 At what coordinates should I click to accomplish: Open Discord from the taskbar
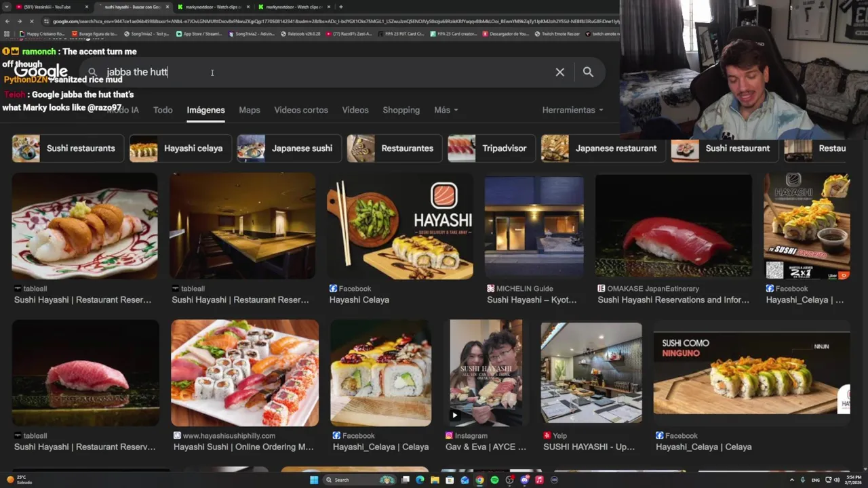coord(524,480)
